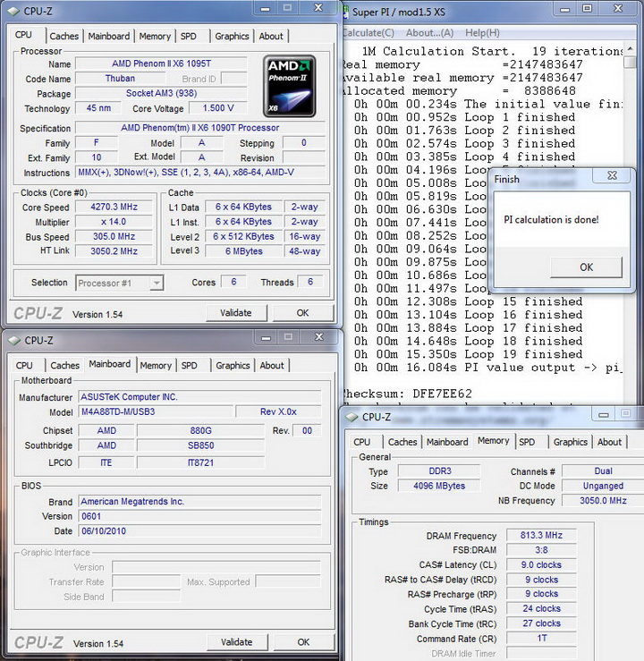This screenshot has height=661, width=644.
Task: Click OK in the Finish dialog
Action: coord(586,267)
